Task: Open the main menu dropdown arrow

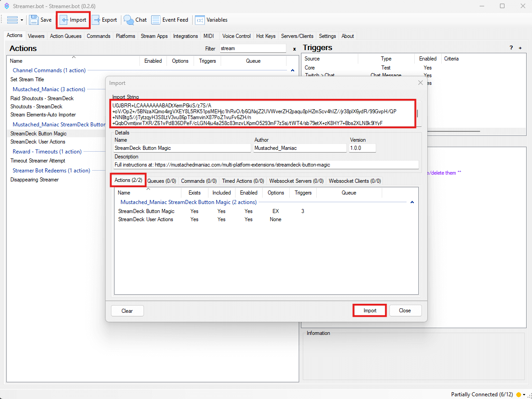Action: (x=22, y=20)
